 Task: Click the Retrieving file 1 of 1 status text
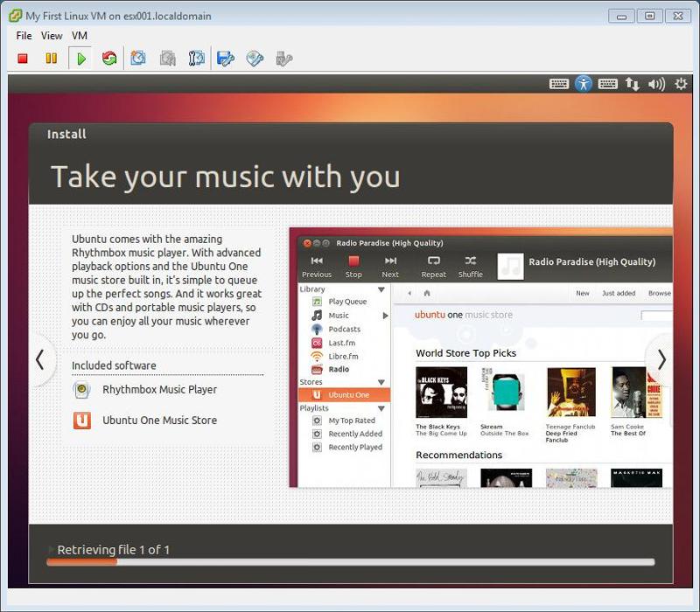click(114, 550)
